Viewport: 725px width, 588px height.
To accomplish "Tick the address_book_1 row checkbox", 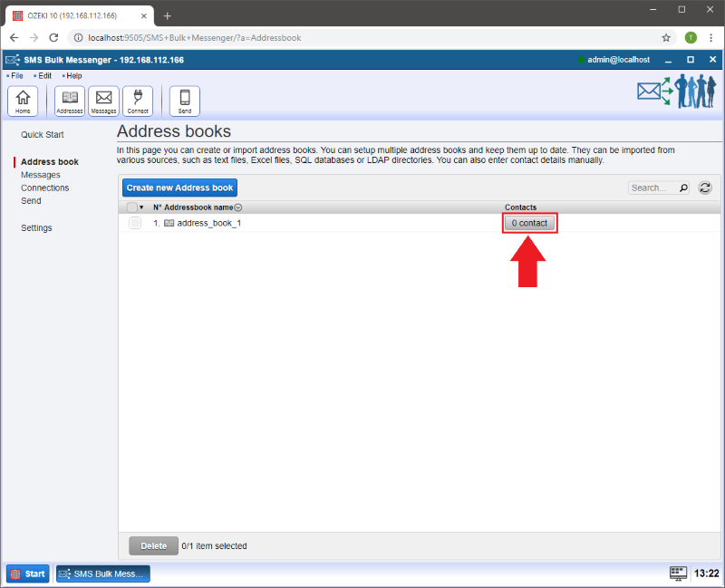I will (x=135, y=223).
